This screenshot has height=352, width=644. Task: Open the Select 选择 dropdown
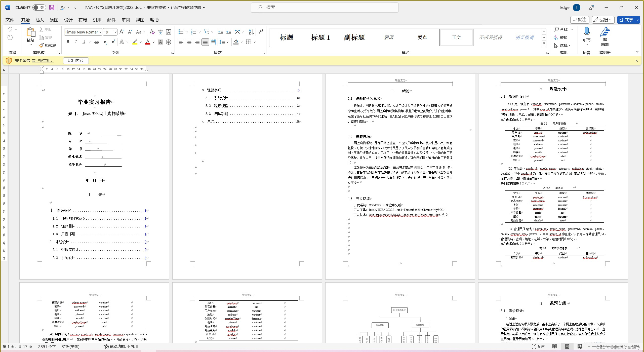pyautogui.click(x=562, y=46)
